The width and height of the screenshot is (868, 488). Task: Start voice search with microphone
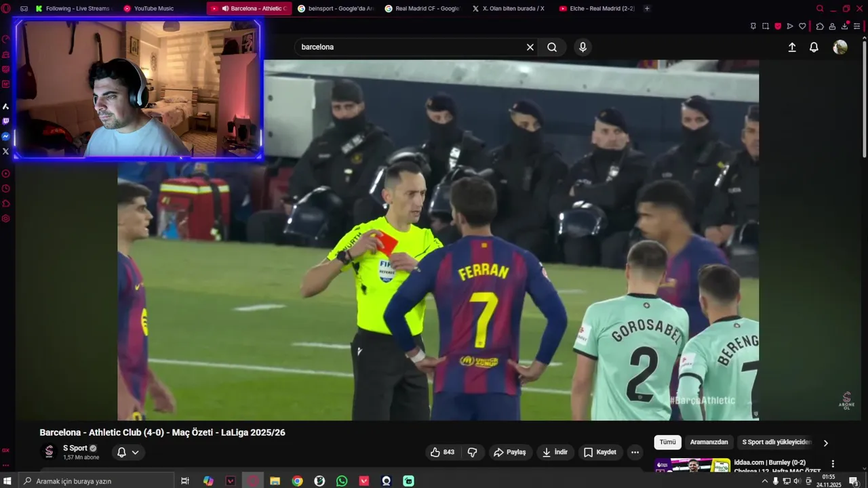point(583,47)
